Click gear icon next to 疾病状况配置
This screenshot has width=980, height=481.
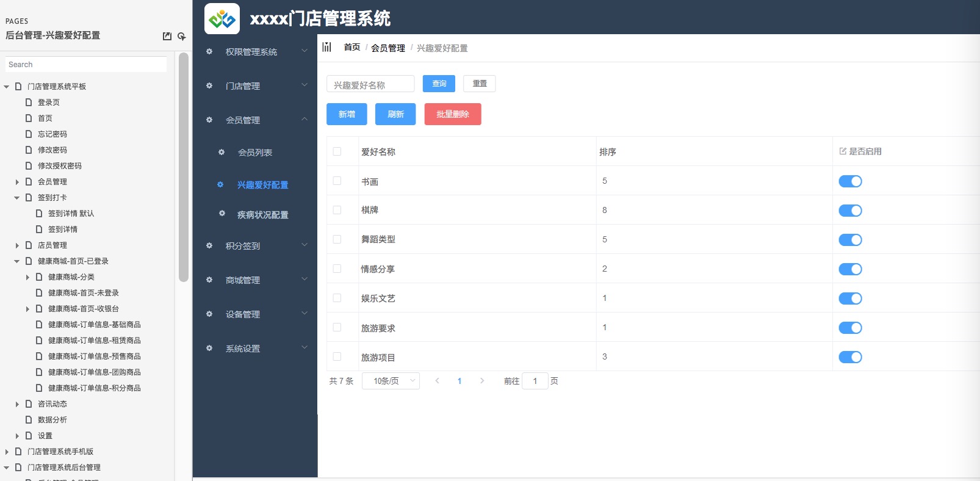(x=222, y=213)
